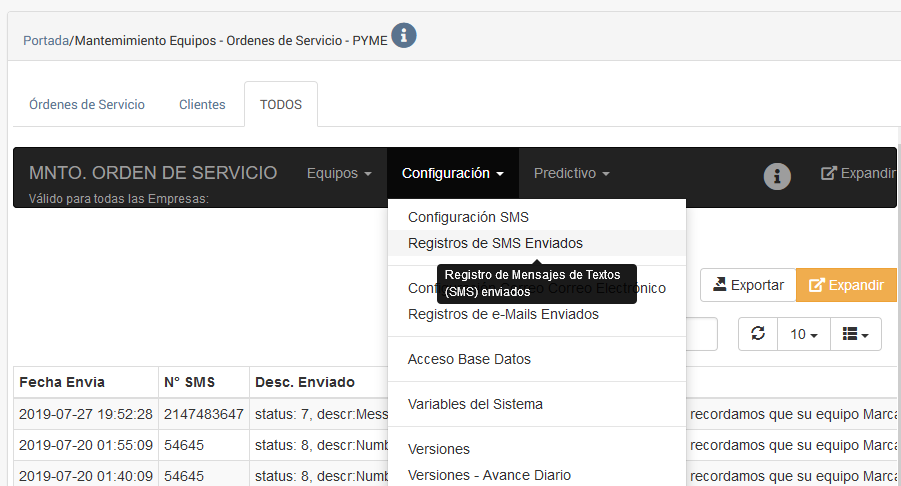Change the rows-per-page dropdown showing 10
901x486 pixels.
[804, 334]
